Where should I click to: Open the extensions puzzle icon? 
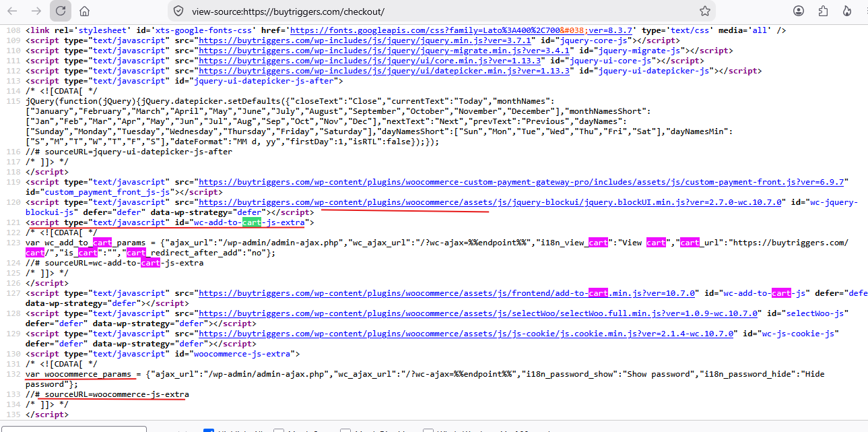click(823, 11)
